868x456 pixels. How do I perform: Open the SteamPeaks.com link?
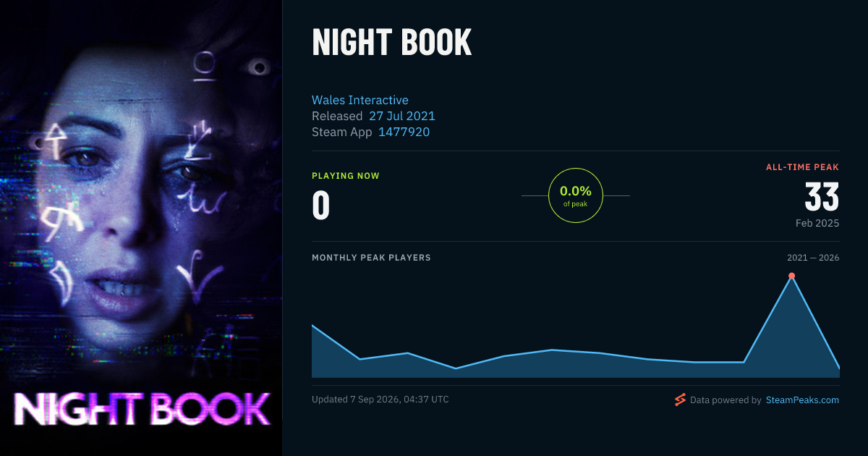[x=802, y=400]
